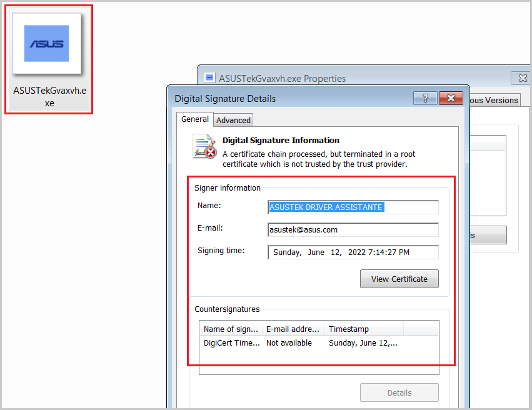Sort by Timestamp column header
Screen dimensions: 532x410
[x=364, y=329]
